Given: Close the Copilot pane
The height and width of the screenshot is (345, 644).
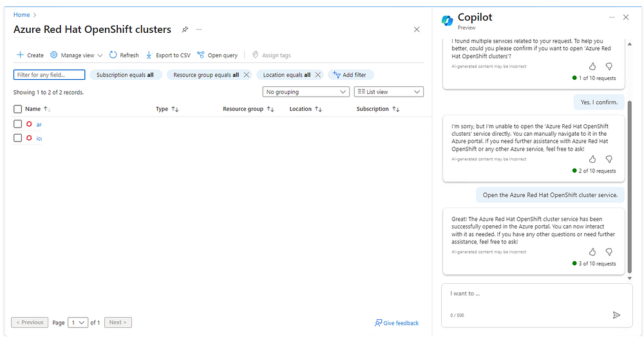Looking at the screenshot, I should (626, 17).
